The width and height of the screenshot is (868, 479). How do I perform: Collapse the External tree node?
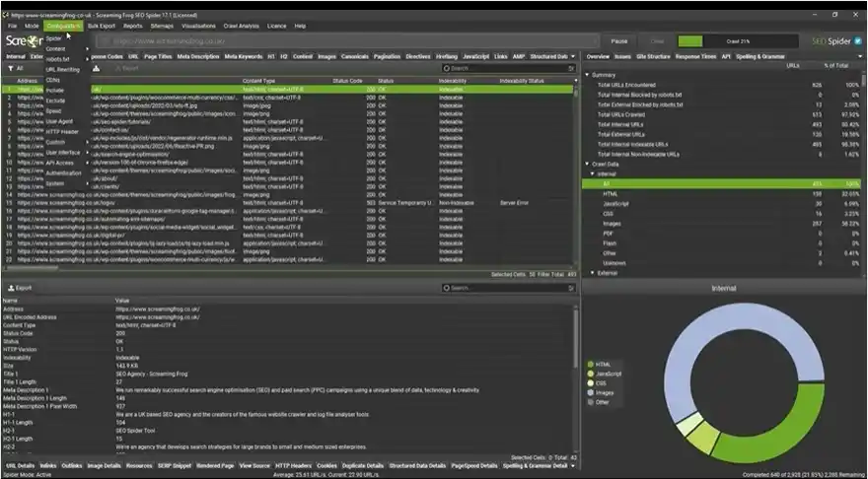593,273
